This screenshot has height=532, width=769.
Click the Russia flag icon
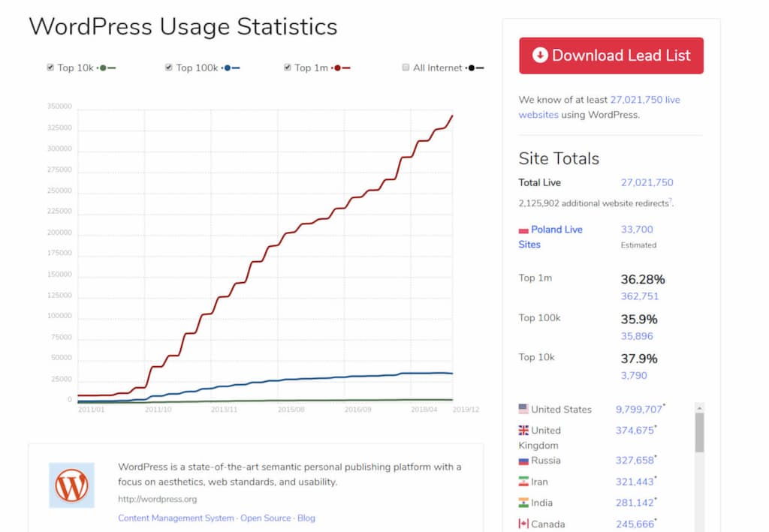(x=523, y=461)
